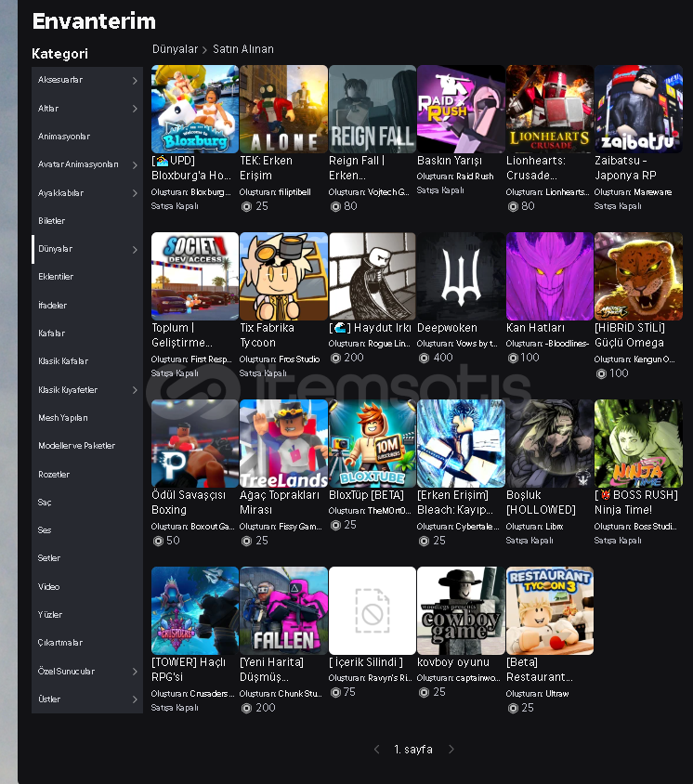Select the Rozetler category
Viewport: 693px width, 784px height.
(x=87, y=474)
